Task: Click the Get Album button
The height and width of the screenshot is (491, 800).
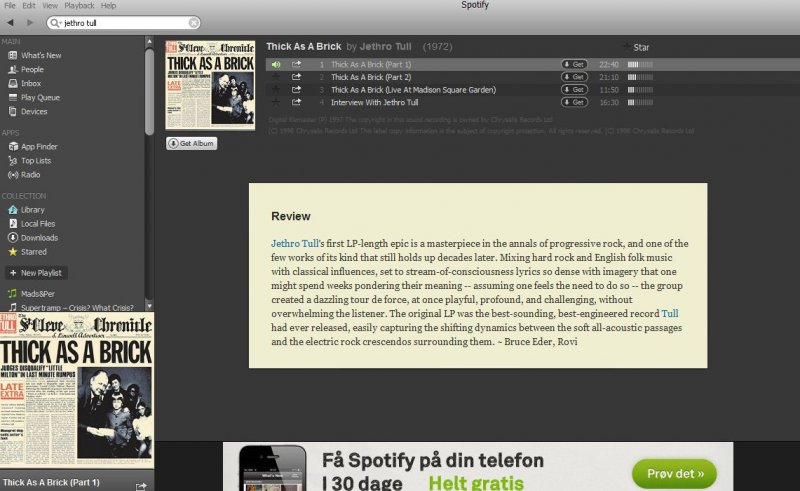Action: 191,143
